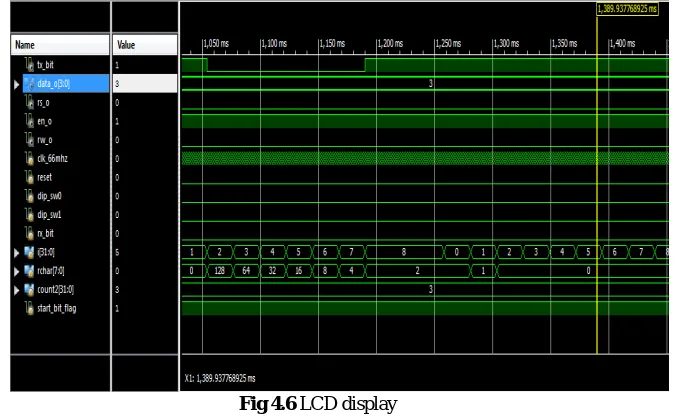Select the dip_sw1 signal name
Screen dimensions: 674x416
(49, 214)
